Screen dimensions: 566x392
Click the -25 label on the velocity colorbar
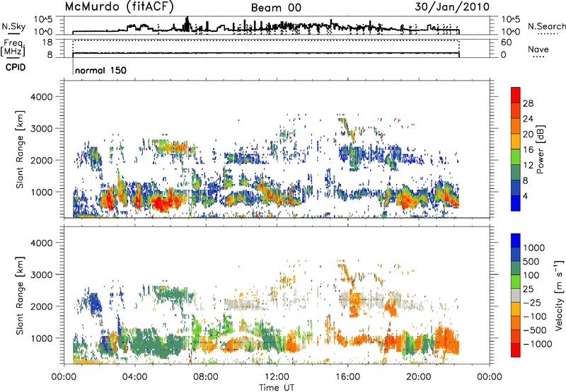532,302
